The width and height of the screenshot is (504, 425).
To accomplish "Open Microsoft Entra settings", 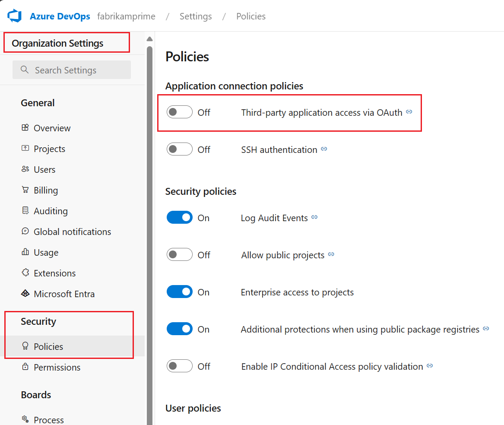I will pos(72,294).
